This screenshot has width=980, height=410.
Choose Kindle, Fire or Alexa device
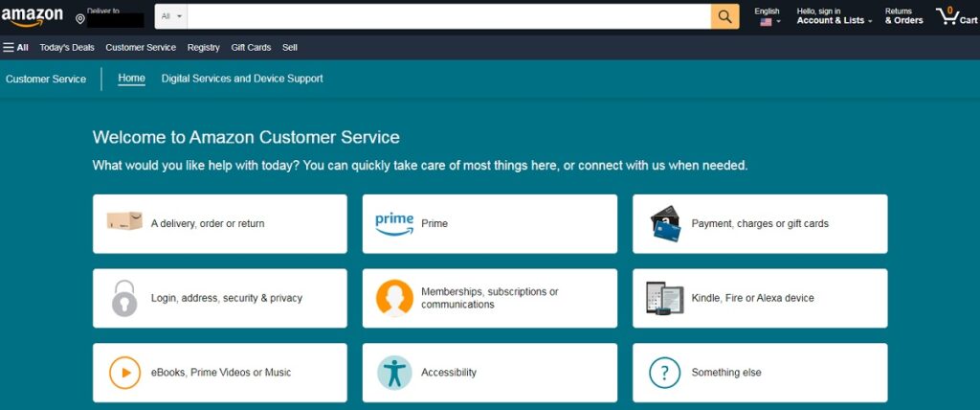(x=760, y=298)
